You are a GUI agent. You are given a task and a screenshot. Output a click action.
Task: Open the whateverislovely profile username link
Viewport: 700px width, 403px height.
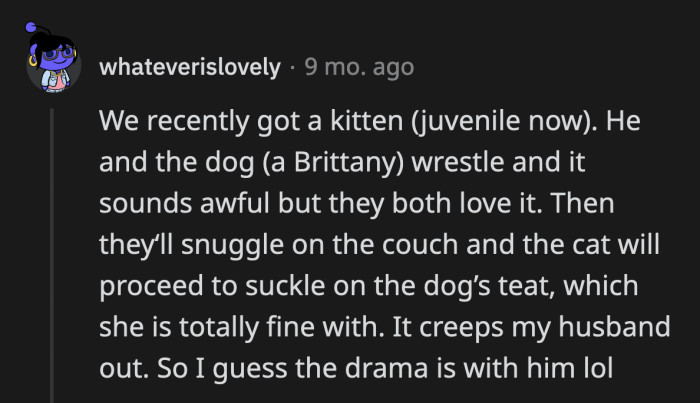click(190, 67)
